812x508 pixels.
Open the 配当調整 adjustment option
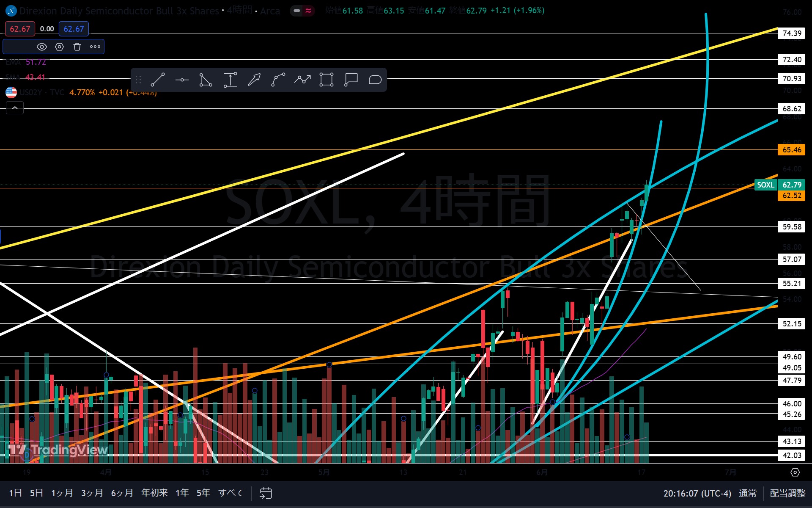(787, 493)
